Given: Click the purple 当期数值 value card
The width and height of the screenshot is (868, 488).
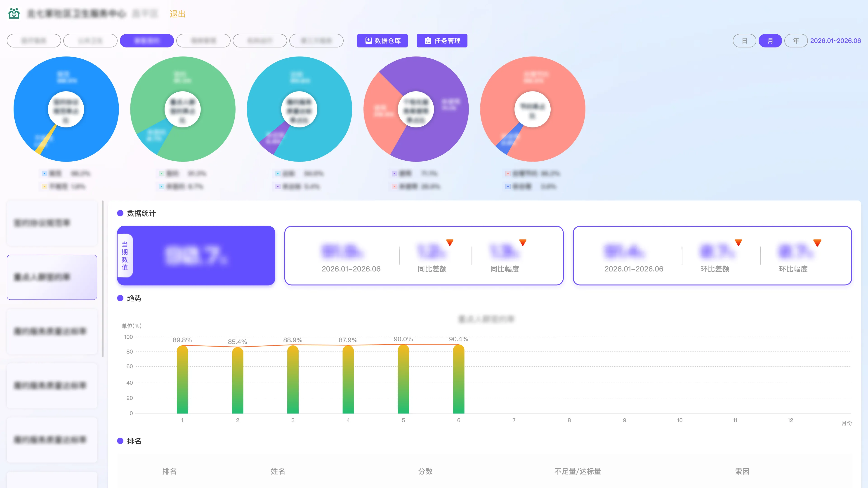Looking at the screenshot, I should tap(196, 256).
